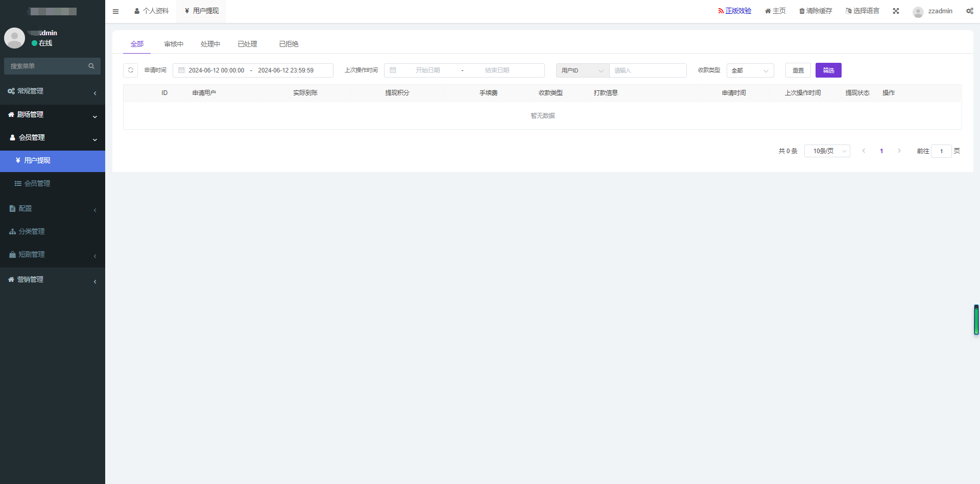Click the 主页 home link
The image size is (980, 484).
tap(775, 11)
